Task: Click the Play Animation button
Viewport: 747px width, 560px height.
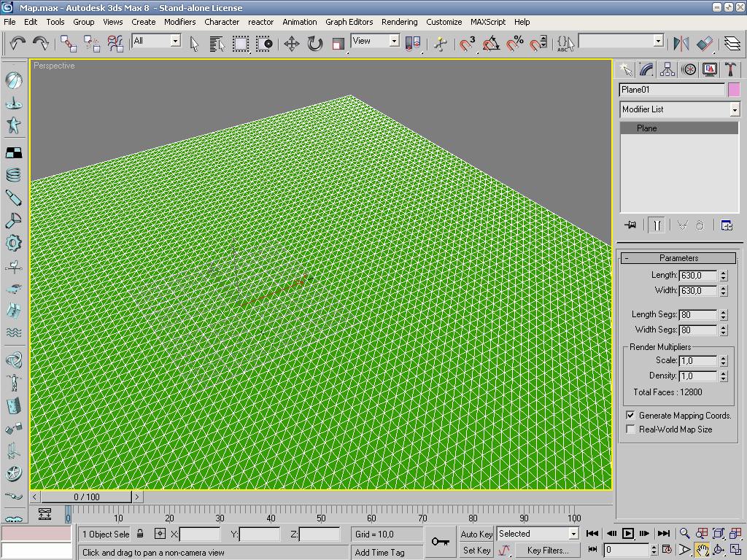Action: (628, 533)
